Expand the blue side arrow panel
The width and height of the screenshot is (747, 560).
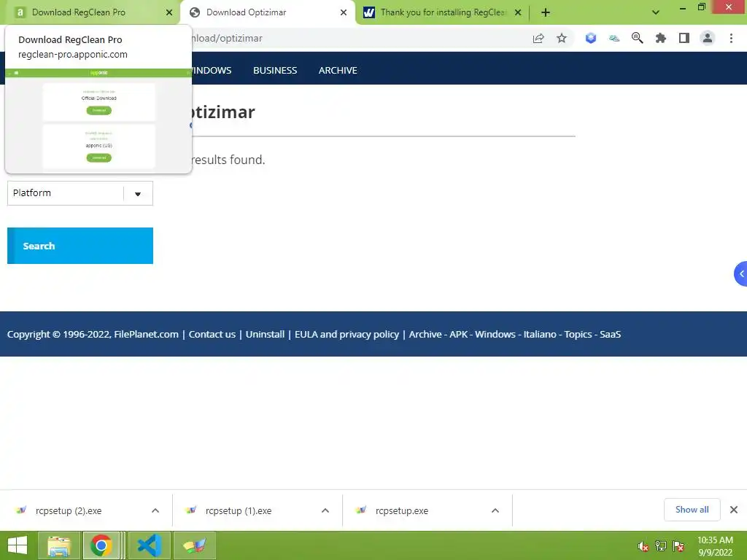[741, 274]
